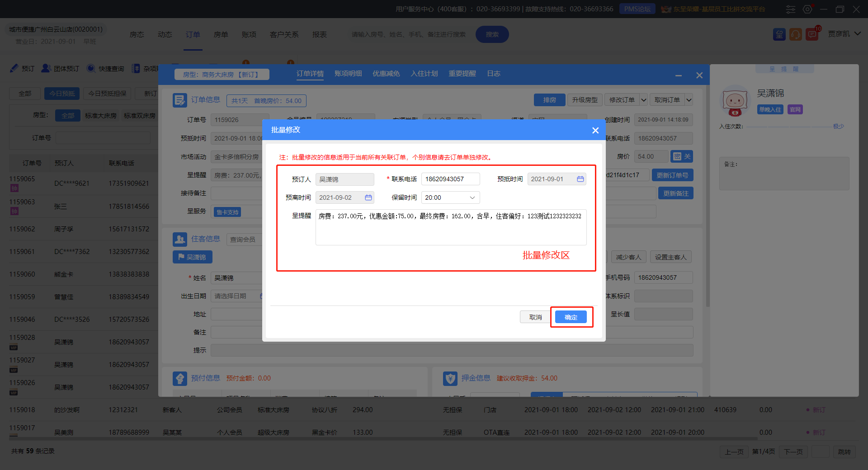Click the 预订人 field showing 吴潇锦

click(344, 179)
